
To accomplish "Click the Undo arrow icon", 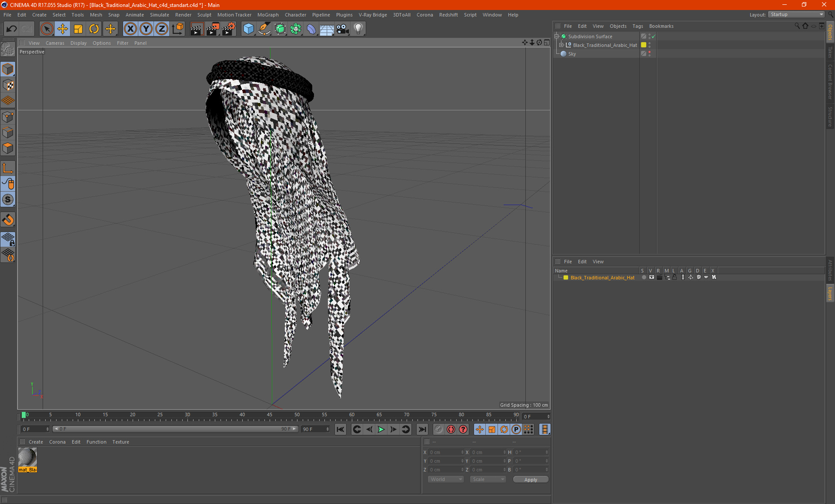I will pyautogui.click(x=12, y=29).
